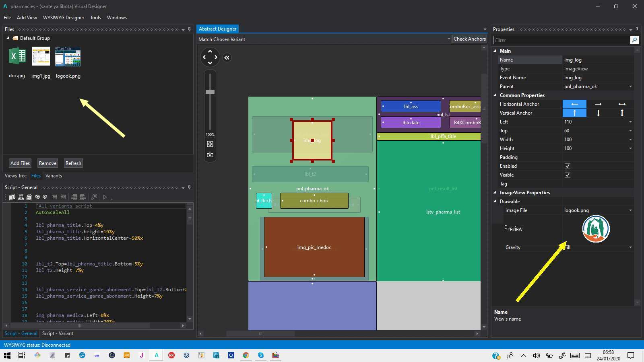Collapse the Main properties section
Image resolution: width=644 pixels, height=362 pixels.
pos(495,51)
